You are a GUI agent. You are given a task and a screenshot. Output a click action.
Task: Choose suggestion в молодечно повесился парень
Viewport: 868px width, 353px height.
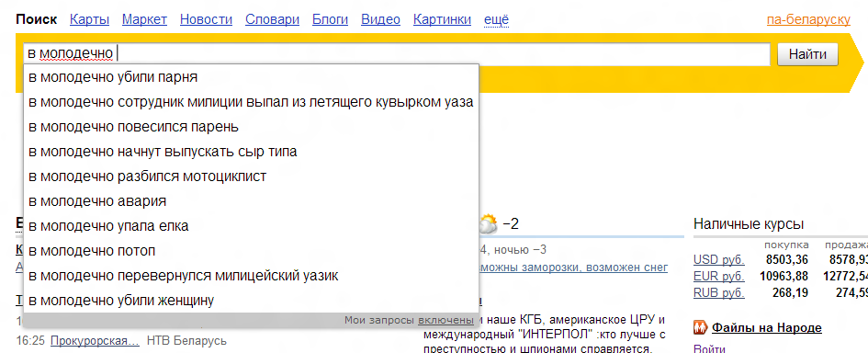click(x=251, y=127)
